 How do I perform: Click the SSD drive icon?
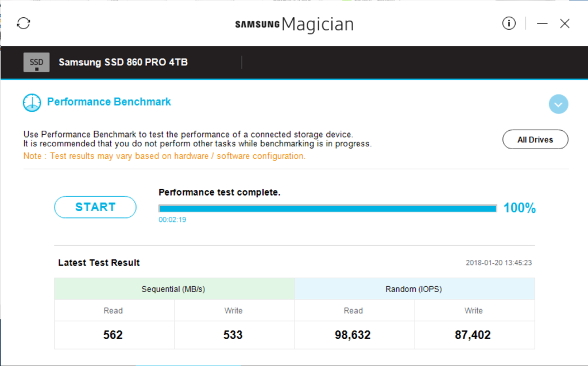[x=36, y=62]
